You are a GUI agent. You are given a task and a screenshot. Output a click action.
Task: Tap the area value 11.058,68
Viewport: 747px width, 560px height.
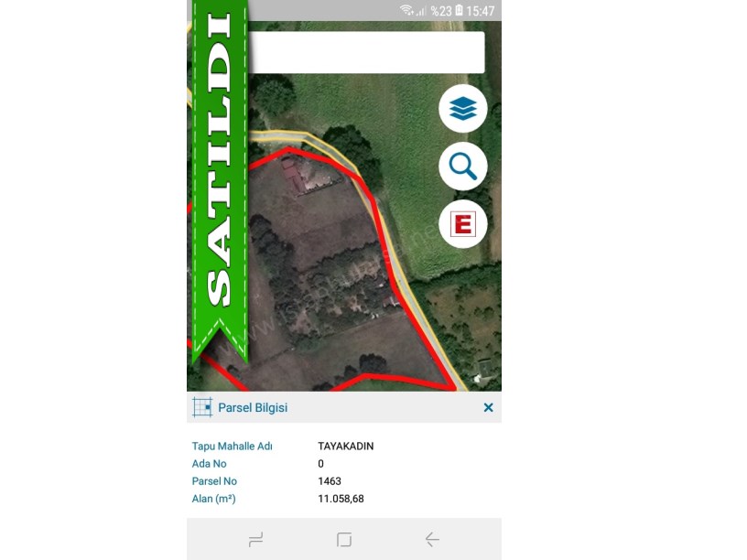[341, 499]
